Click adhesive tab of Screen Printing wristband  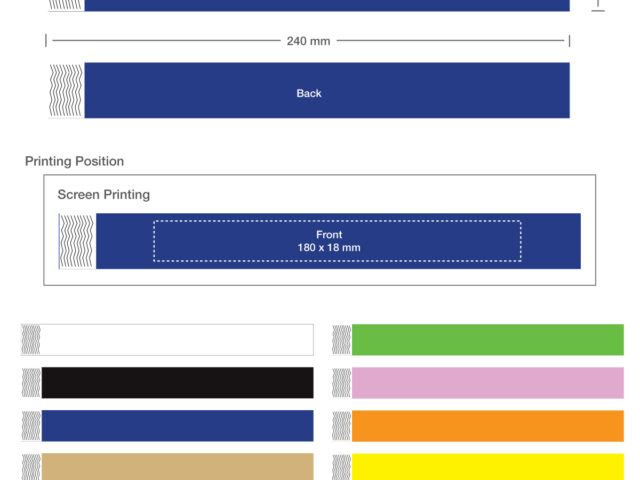[77, 241]
